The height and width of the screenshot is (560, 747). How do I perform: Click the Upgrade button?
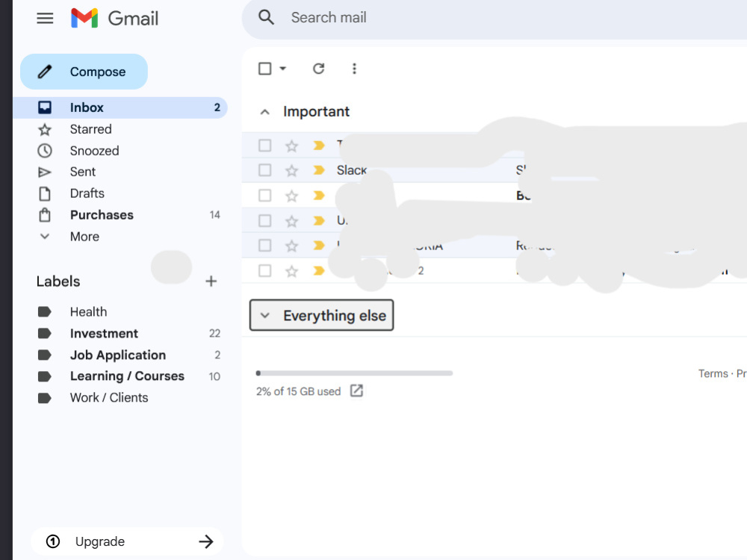[x=127, y=541]
